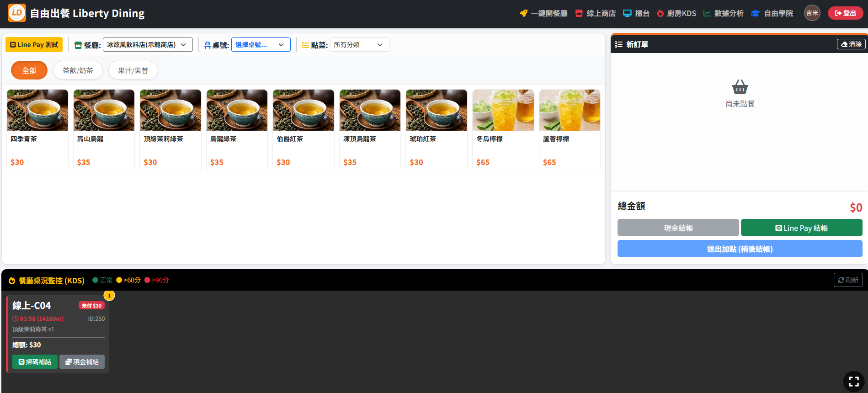
Task: Click the red >90分 status dot
Action: point(147,280)
